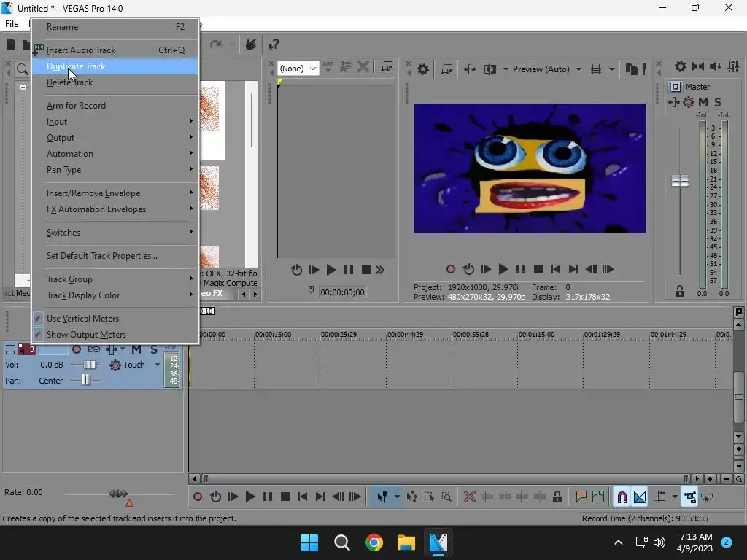Select Arm for Record option
This screenshot has height=560, width=747.
click(115, 106)
